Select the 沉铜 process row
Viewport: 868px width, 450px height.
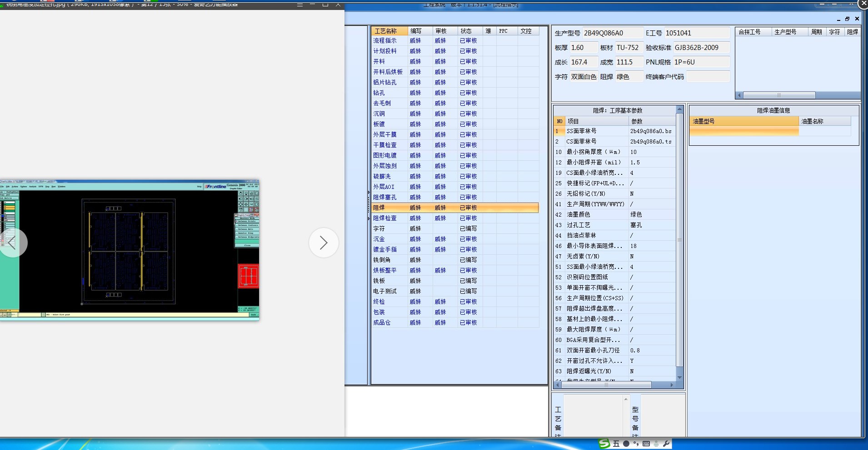tap(455, 114)
